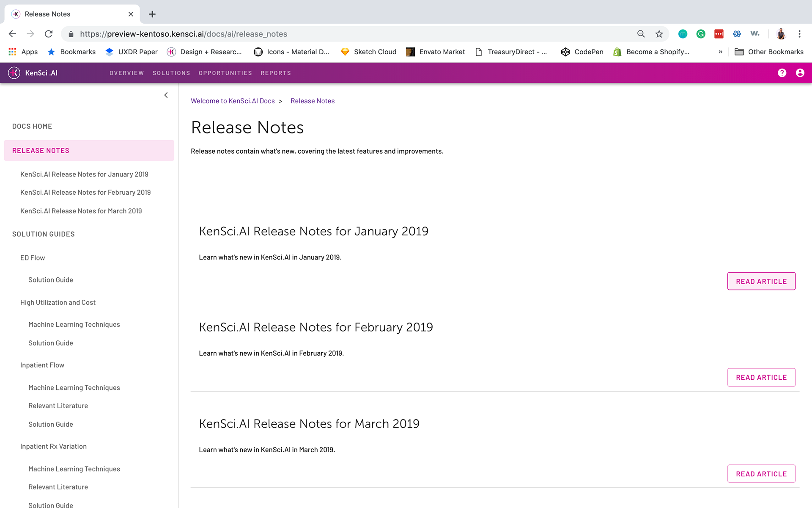Click the W. extension icon
812x508 pixels.
point(755,34)
